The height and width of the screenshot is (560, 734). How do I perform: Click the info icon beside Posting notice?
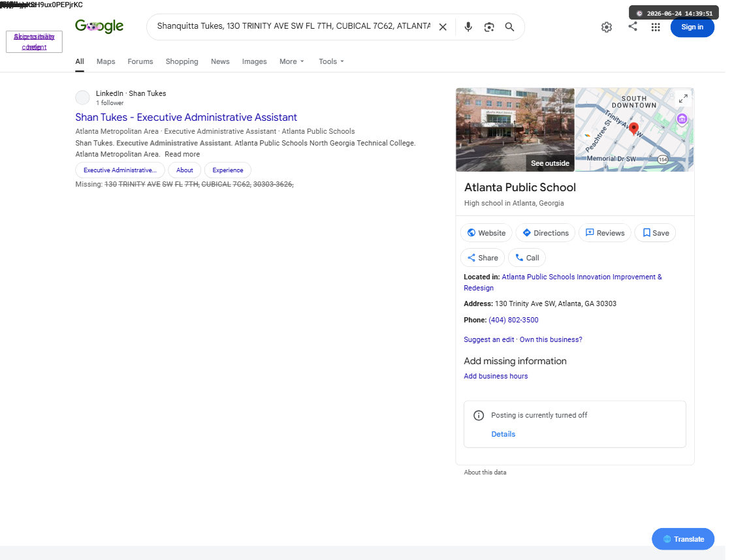(479, 415)
